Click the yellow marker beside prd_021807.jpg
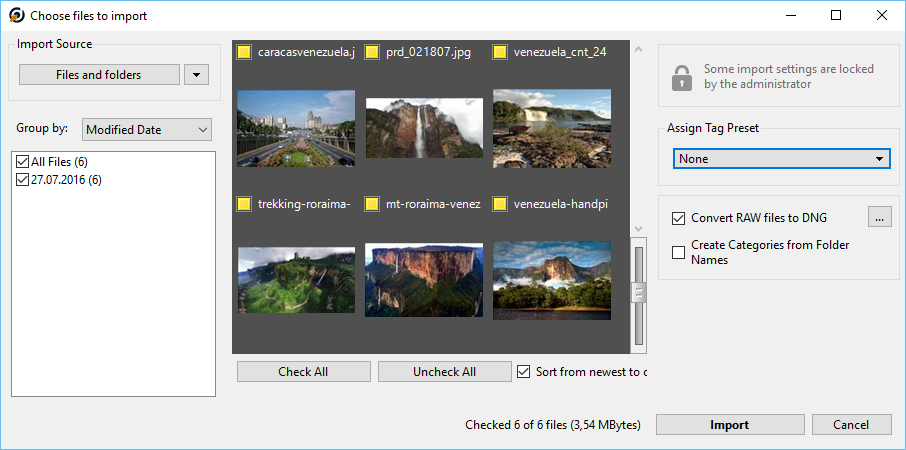The height and width of the screenshot is (450, 906). [372, 53]
